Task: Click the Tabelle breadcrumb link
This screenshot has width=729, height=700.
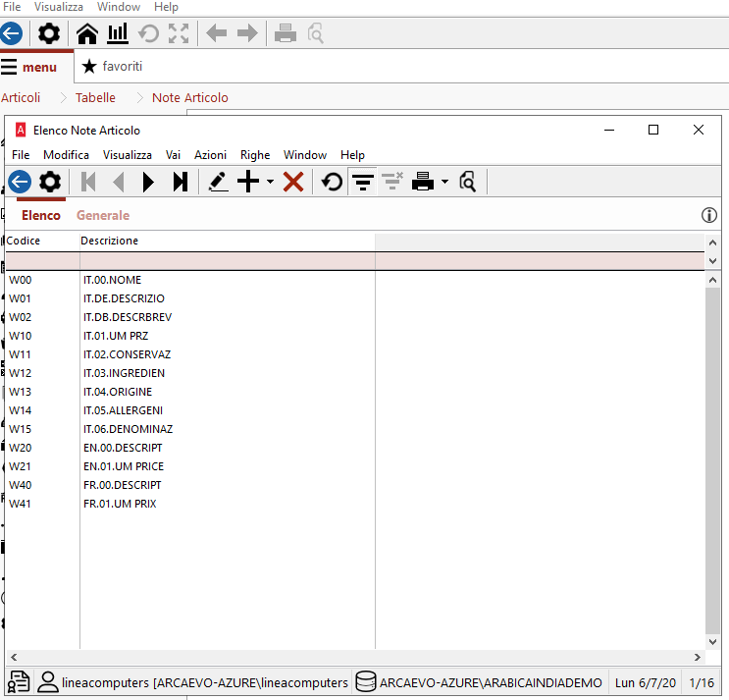Action: [x=95, y=97]
